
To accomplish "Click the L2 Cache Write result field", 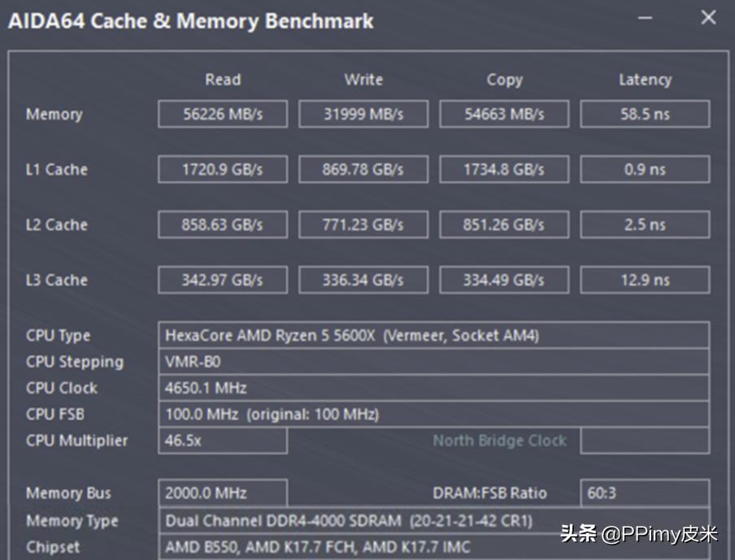I will [x=363, y=225].
